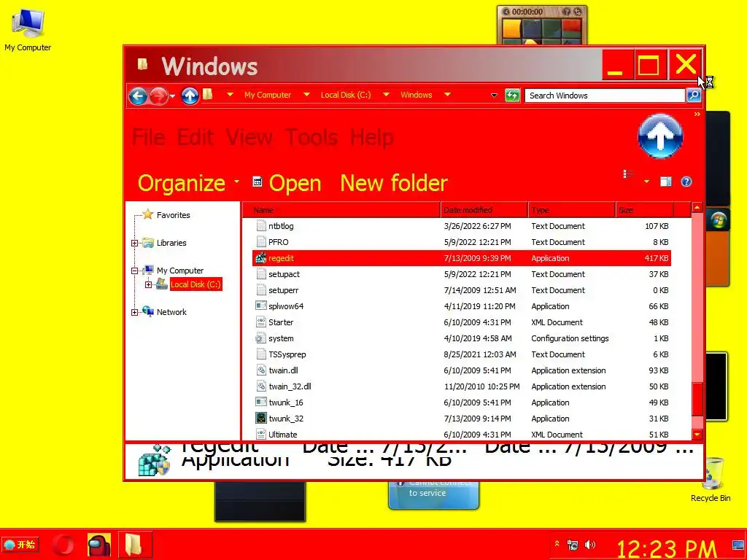Viewport: 747px width, 560px height.
Task: Click the Favorites star icon
Action: [148, 214]
